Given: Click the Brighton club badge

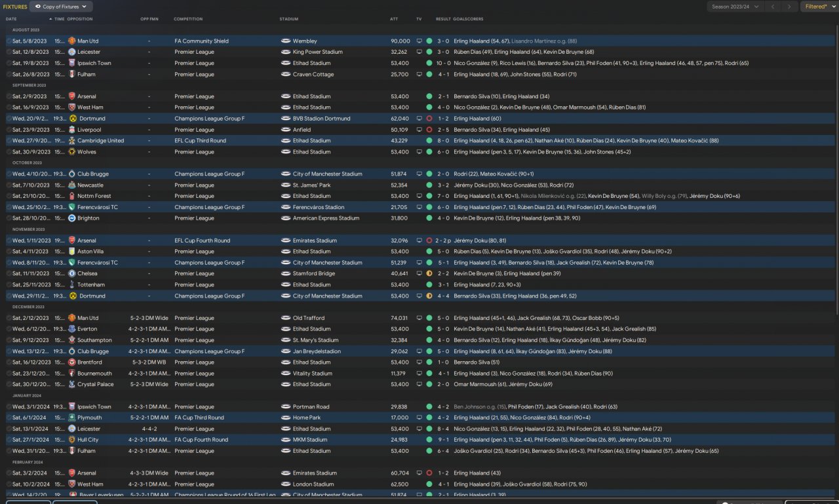Looking at the screenshot, I should tap(72, 218).
